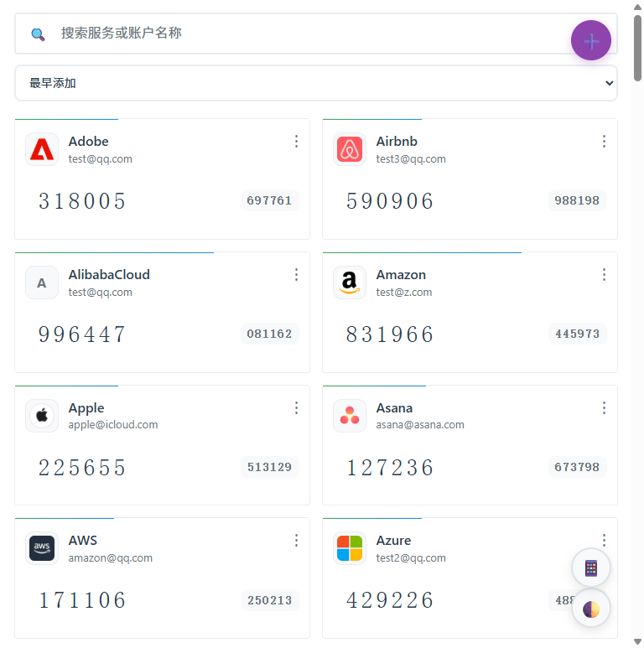This screenshot has width=644, height=648.
Task: Open the Amazon card three-dot menu
Action: [x=604, y=274]
